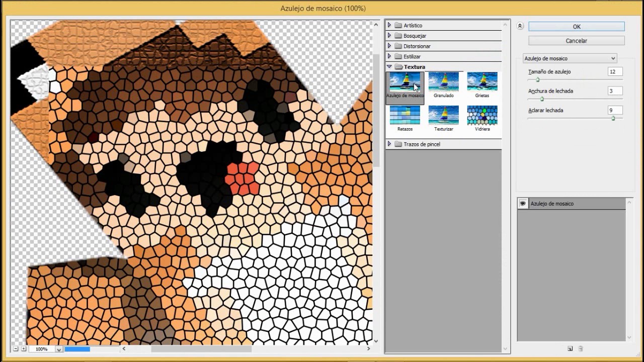Image resolution: width=644 pixels, height=362 pixels.
Task: Expand the Trazos de pincel folder
Action: tap(389, 144)
